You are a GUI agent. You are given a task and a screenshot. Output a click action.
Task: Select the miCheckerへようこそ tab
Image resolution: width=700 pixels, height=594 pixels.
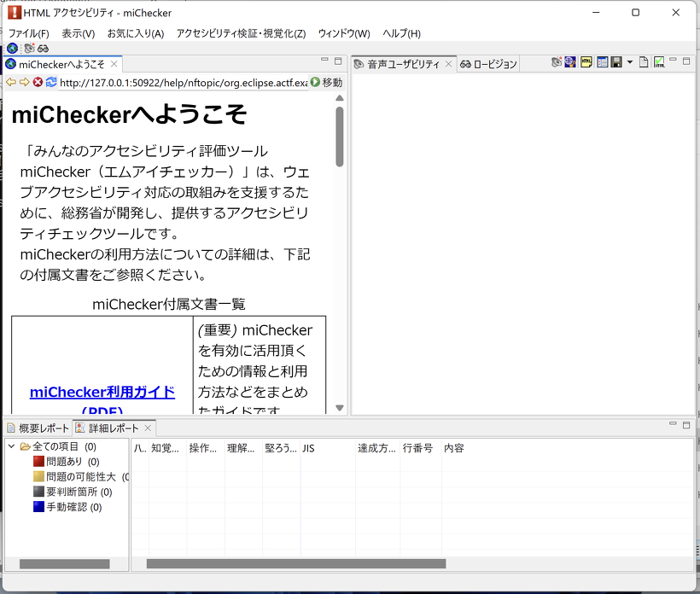click(x=61, y=64)
